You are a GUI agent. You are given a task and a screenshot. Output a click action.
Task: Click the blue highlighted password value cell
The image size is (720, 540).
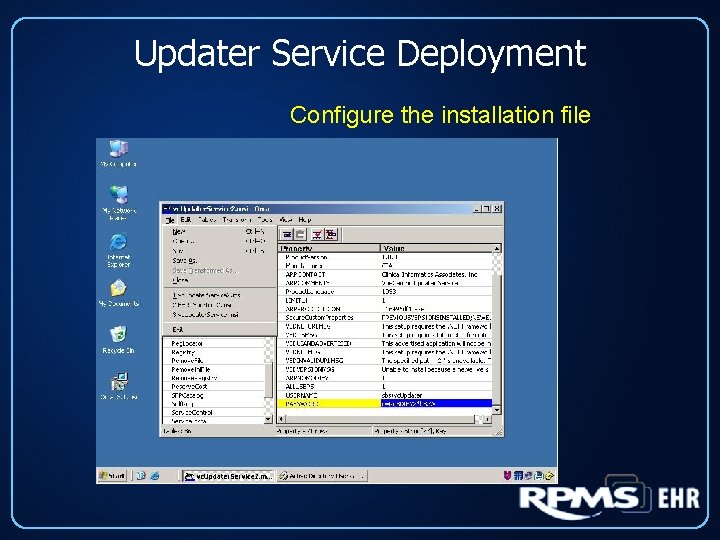click(436, 404)
